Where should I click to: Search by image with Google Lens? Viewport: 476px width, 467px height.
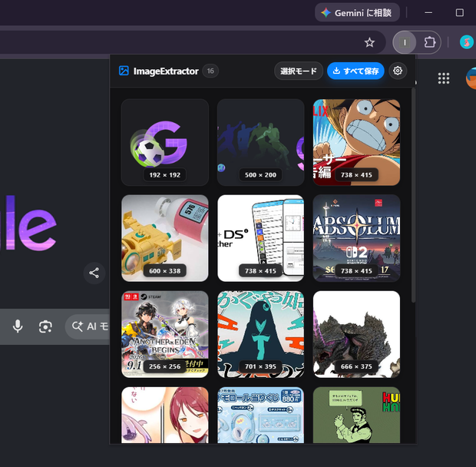pyautogui.click(x=45, y=326)
